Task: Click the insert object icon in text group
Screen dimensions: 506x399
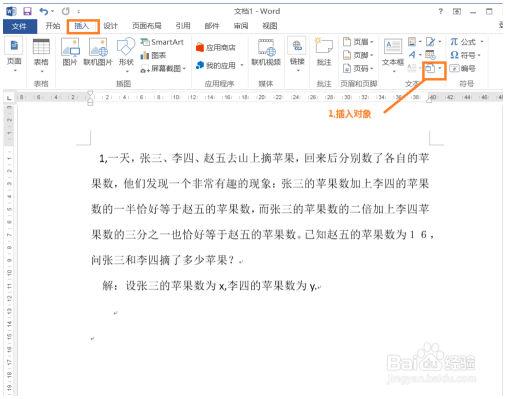Action: click(430, 69)
